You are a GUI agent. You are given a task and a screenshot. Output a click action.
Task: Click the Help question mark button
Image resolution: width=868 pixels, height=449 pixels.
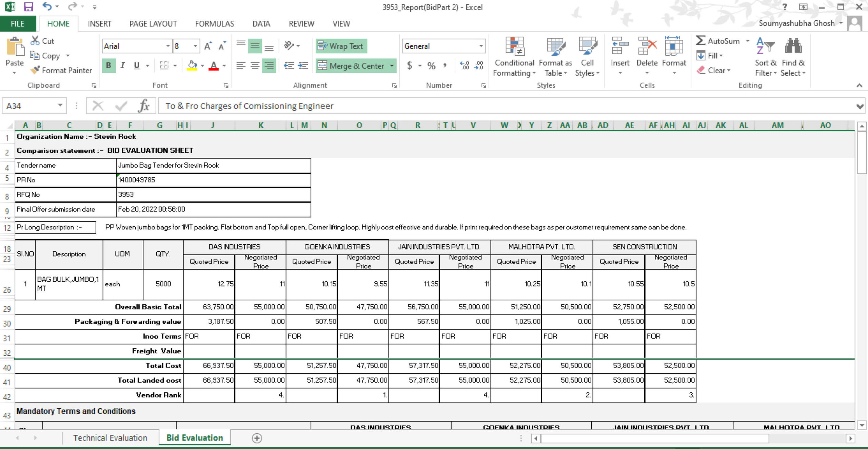[785, 7]
